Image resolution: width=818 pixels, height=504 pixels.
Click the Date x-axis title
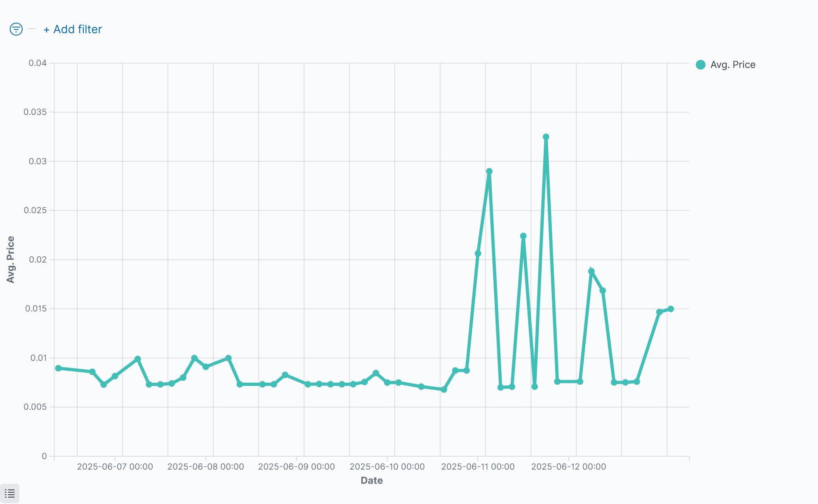coord(371,480)
